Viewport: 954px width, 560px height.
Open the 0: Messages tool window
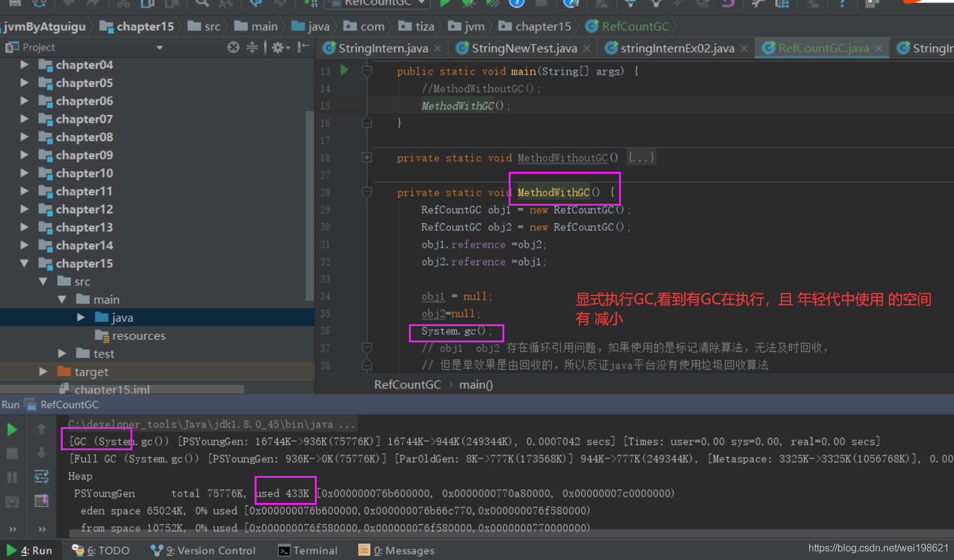click(x=396, y=551)
